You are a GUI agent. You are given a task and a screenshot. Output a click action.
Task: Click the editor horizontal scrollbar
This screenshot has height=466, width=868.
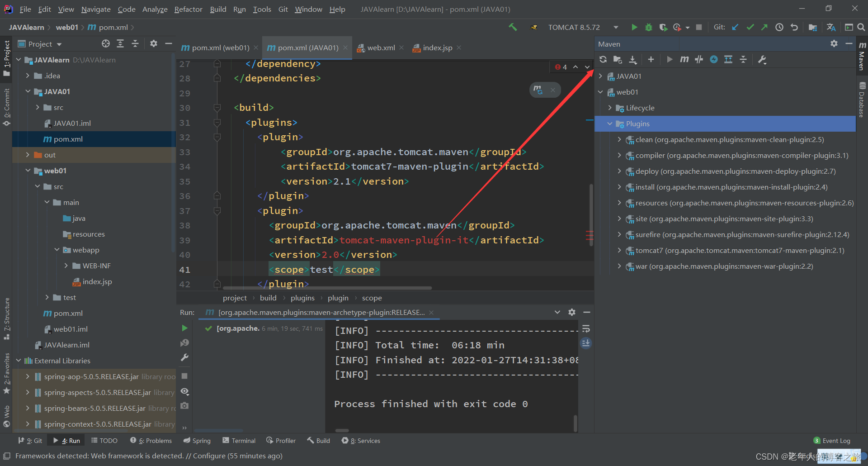point(327,288)
